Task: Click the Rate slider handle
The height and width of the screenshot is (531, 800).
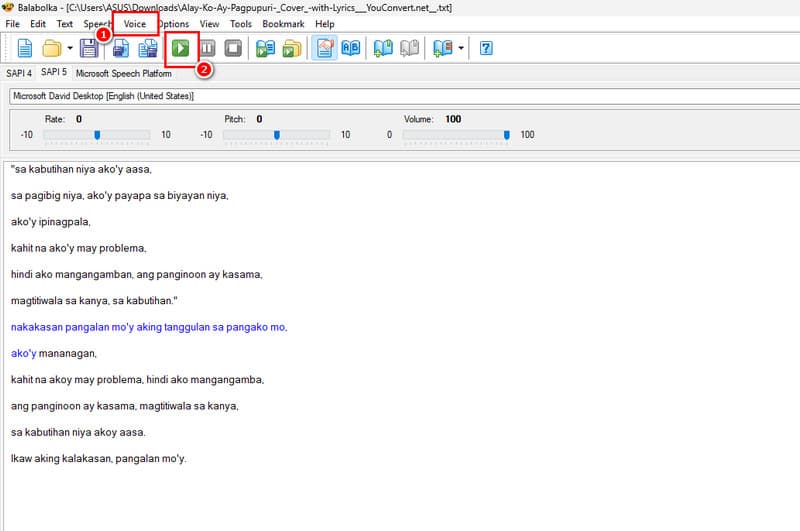Action: pos(97,135)
